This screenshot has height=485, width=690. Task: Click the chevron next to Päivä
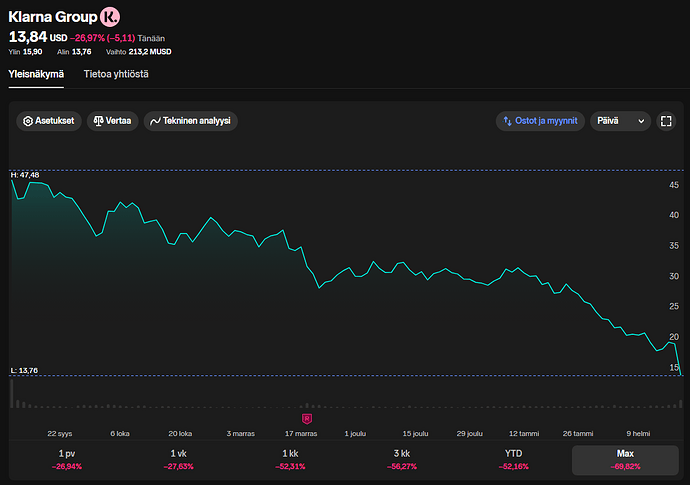coord(641,121)
